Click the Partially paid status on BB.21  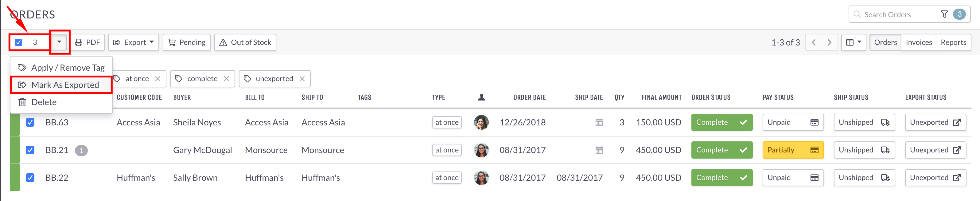pyautogui.click(x=793, y=150)
